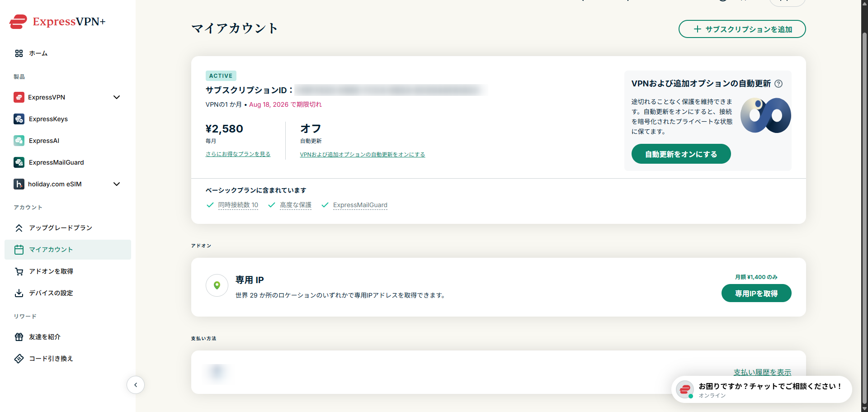The width and height of the screenshot is (868, 412).
Task: Click 高度な保護 feature link
Action: 296,205
